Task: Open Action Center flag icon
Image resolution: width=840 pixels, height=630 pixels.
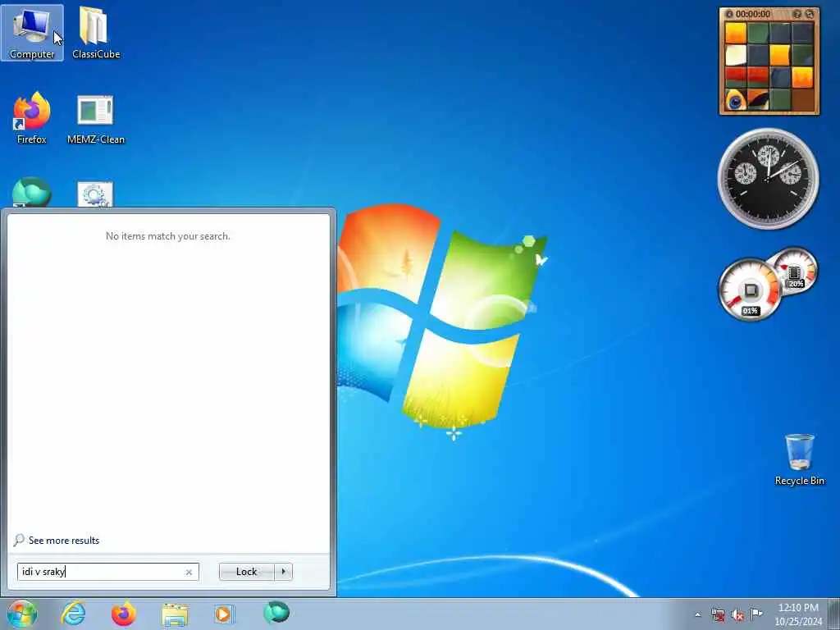Action: [x=756, y=614]
